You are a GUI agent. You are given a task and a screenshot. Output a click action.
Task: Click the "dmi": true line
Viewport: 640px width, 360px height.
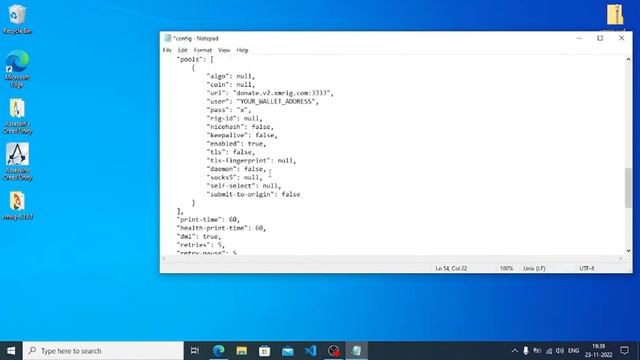(199, 236)
